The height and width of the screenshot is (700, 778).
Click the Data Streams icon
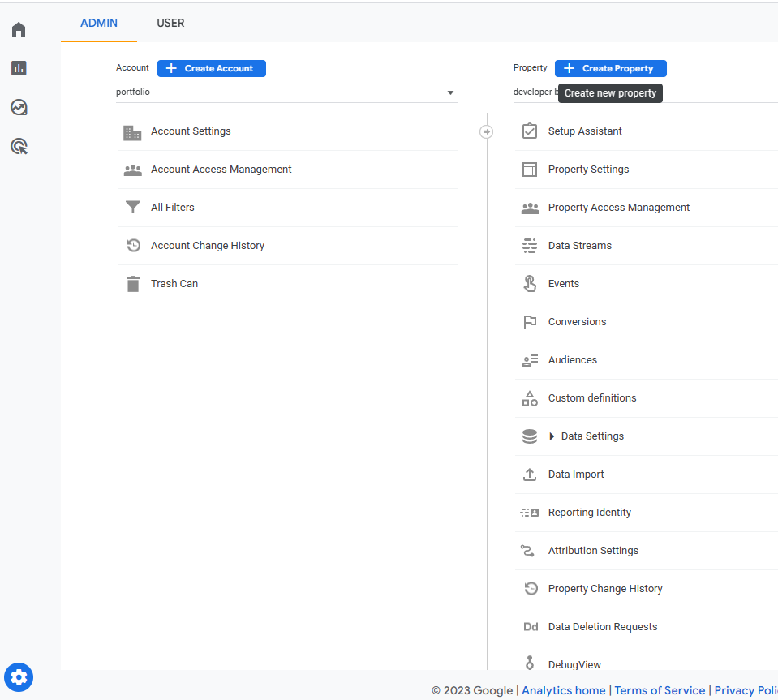[530, 246]
